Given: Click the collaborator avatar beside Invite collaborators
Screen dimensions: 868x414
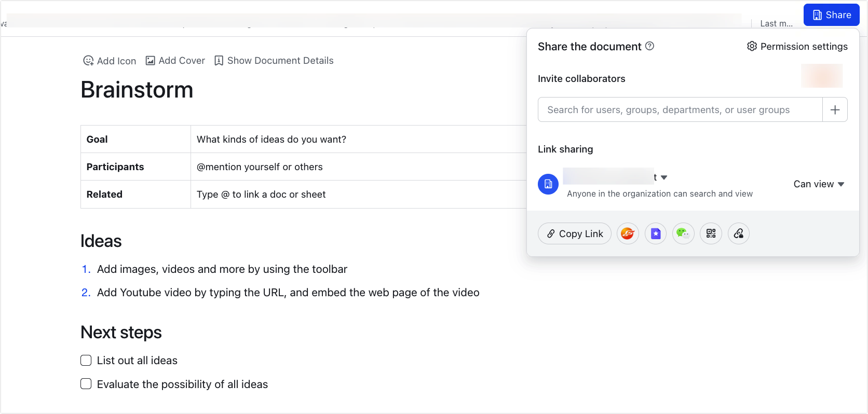Looking at the screenshot, I should [822, 76].
